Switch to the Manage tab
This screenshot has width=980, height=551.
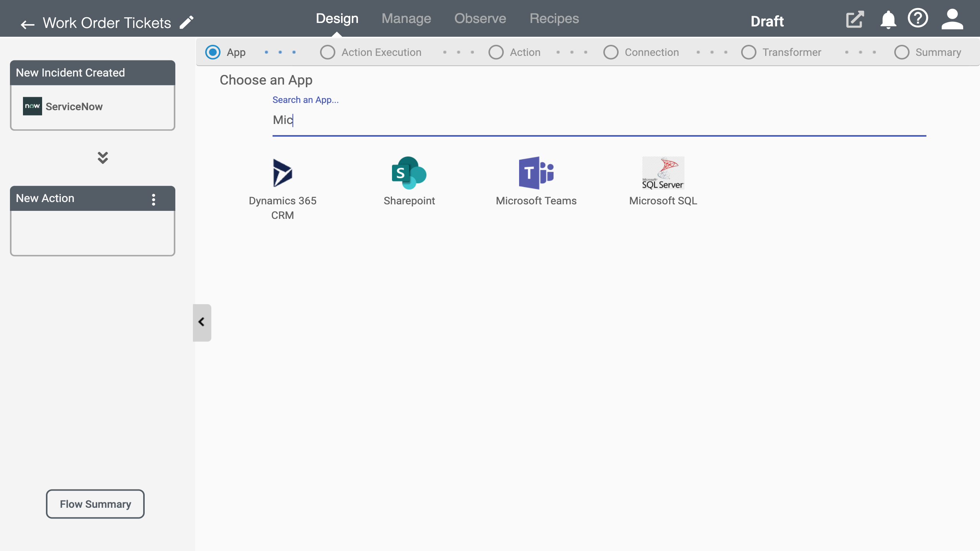click(x=406, y=18)
